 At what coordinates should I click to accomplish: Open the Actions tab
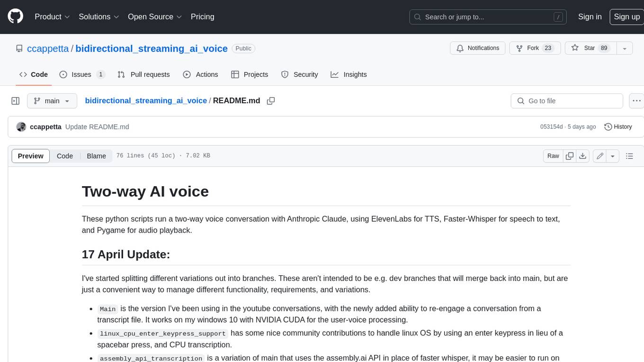coord(200,74)
